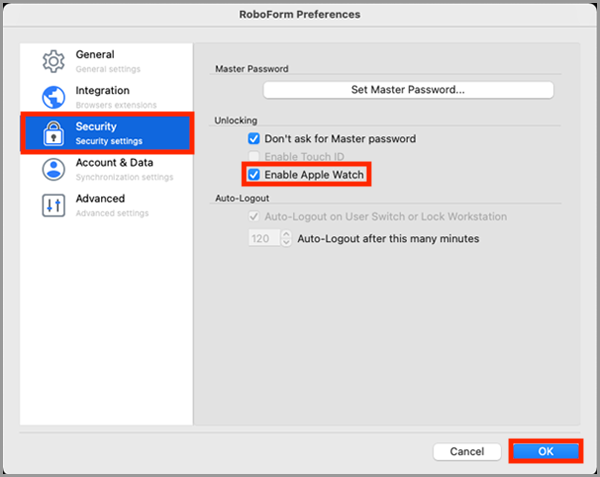This screenshot has width=600, height=477.
Task: Open Account & Data synchronization settings
Action: (107, 169)
